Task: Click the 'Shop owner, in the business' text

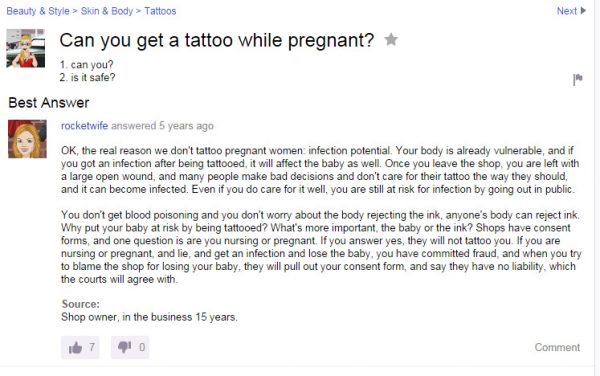Action: [x=127, y=317]
